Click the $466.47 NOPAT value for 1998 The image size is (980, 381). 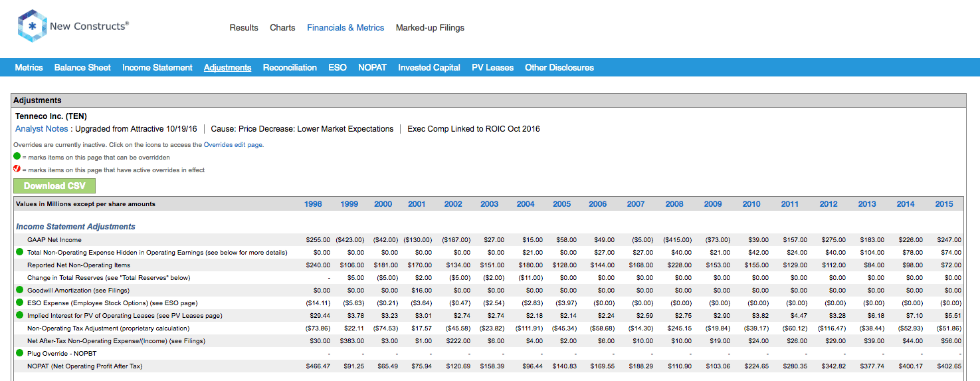click(318, 366)
